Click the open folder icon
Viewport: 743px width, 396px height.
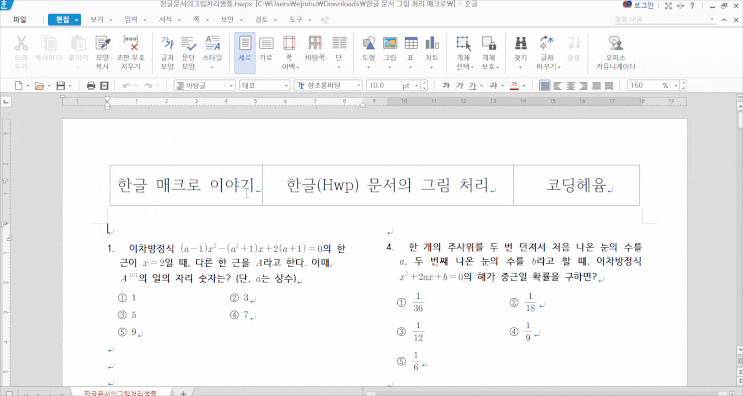(x=39, y=86)
